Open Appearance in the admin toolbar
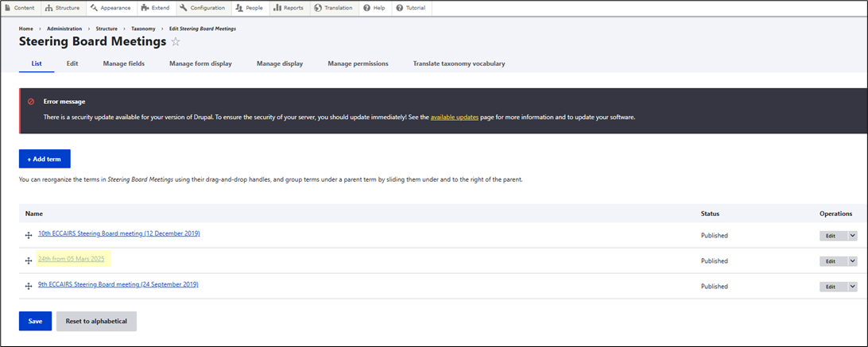 pos(110,8)
